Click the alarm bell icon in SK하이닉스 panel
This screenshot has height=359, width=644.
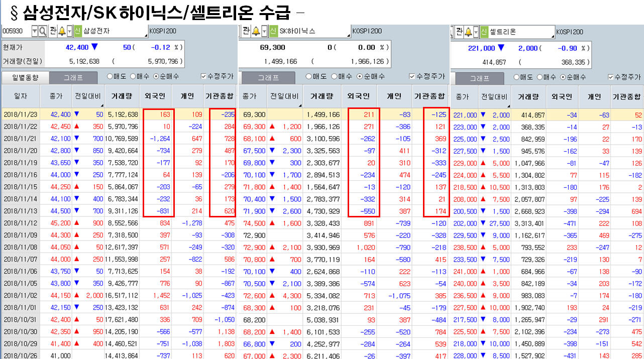pos(255,31)
